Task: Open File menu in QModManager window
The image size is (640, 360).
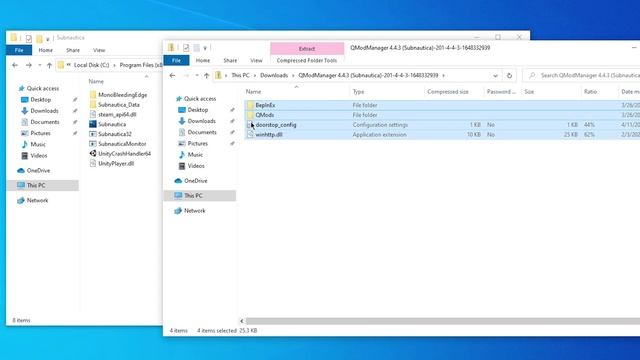Action: pos(176,60)
